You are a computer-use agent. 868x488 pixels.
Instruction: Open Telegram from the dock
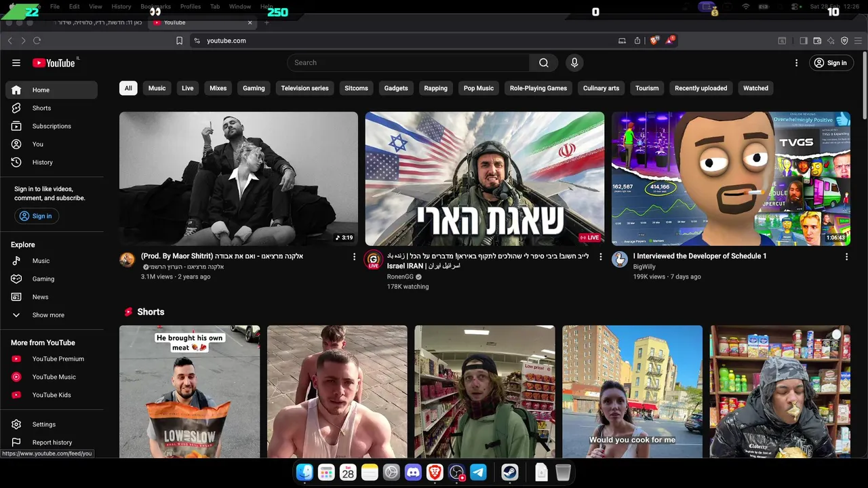[478, 472]
